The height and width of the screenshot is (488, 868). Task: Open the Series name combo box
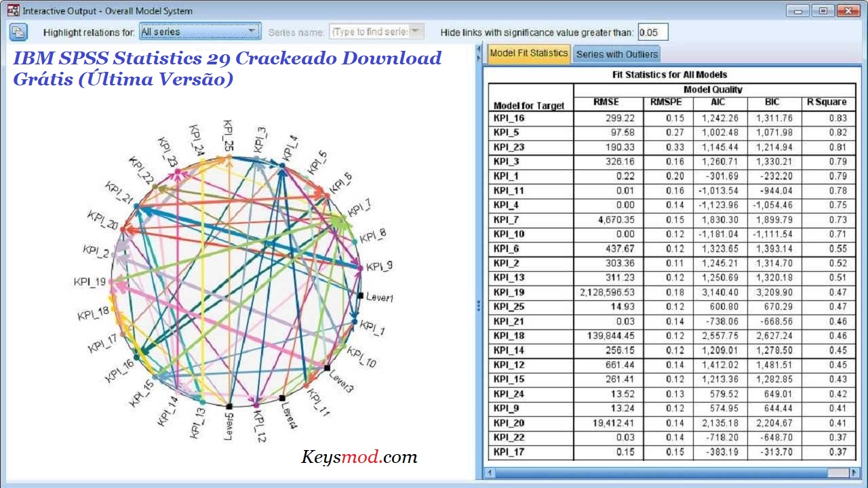pyautogui.click(x=377, y=32)
